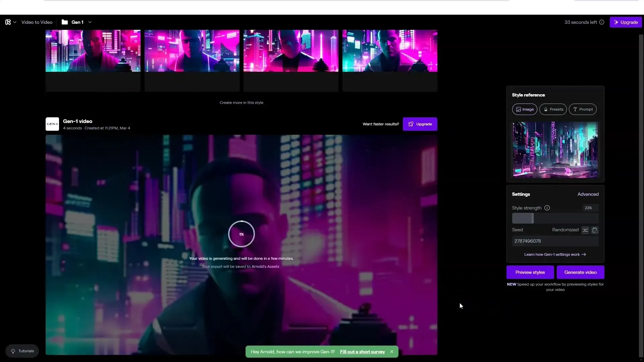Select Prompt style reference mode
This screenshot has width=644, height=362.
583,109
